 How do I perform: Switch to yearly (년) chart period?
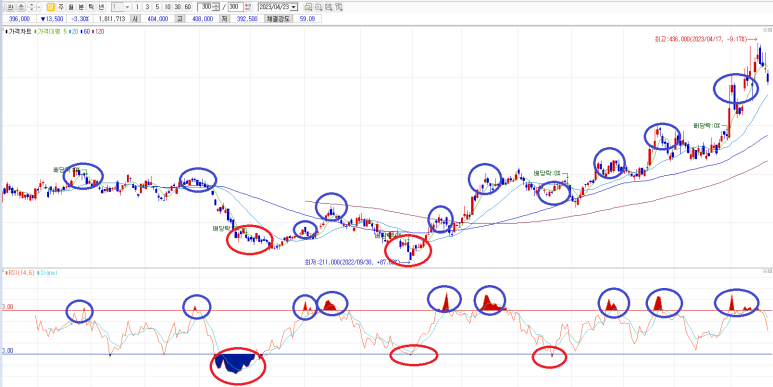[101, 7]
